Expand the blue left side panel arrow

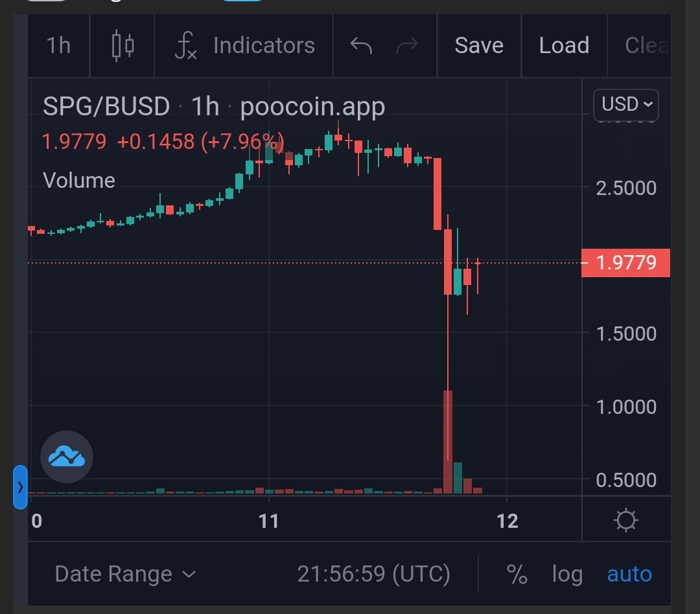pyautogui.click(x=20, y=487)
